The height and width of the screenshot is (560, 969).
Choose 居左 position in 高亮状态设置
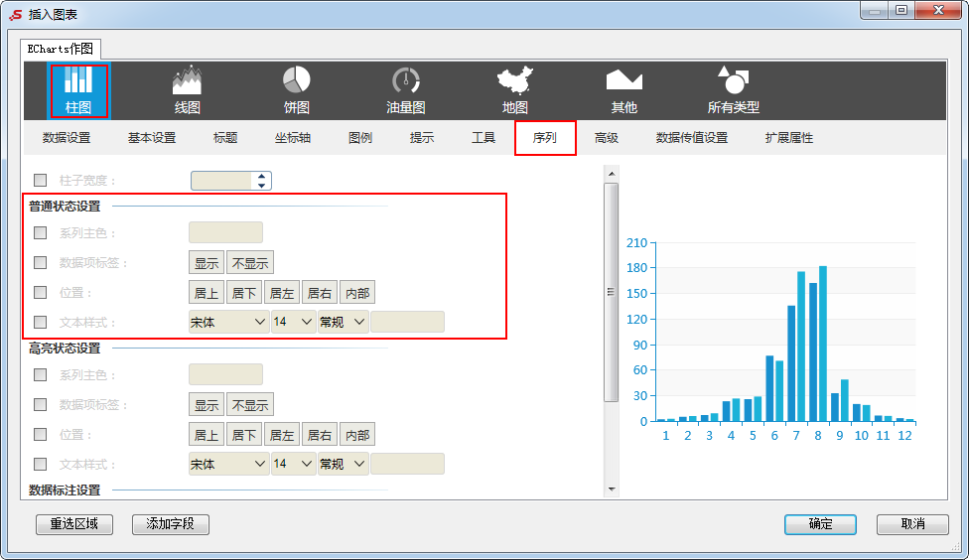coord(282,435)
